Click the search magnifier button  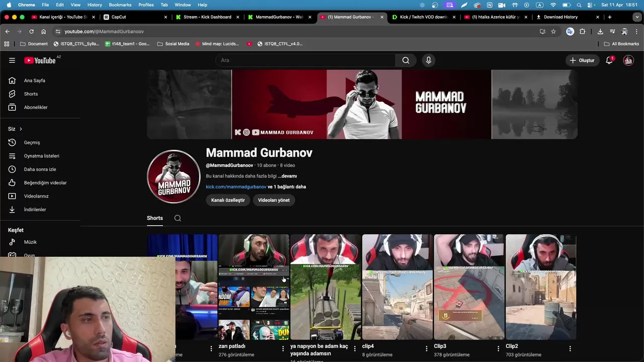[406, 60]
